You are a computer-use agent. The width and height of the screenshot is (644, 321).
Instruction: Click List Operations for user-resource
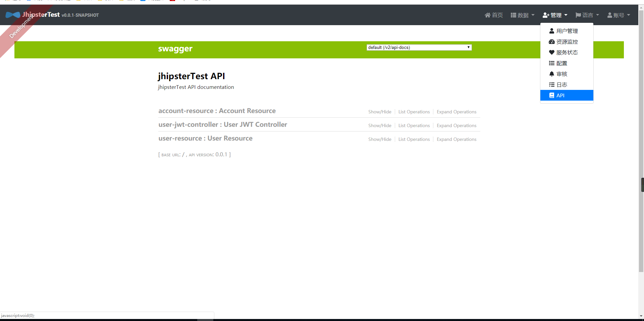click(x=414, y=139)
